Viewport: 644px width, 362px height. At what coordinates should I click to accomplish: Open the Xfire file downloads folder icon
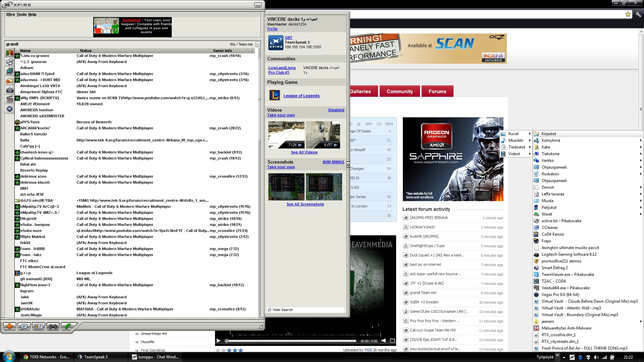[9, 81]
